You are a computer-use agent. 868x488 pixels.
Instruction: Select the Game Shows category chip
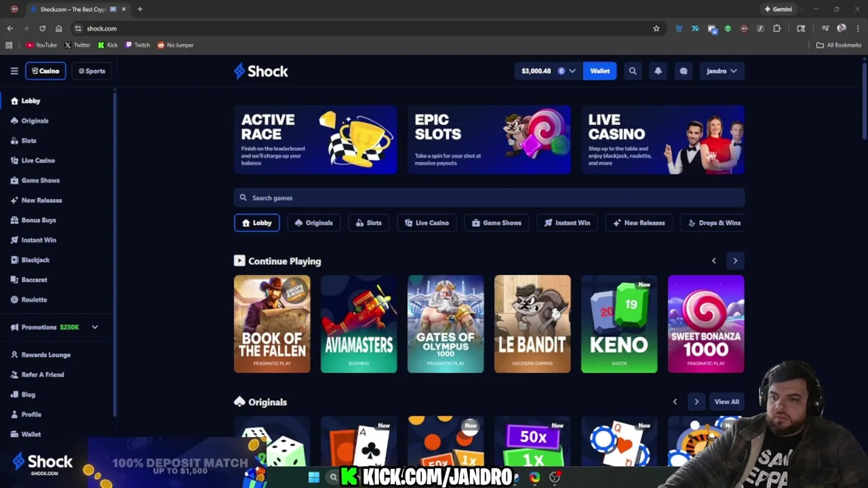tap(496, 222)
